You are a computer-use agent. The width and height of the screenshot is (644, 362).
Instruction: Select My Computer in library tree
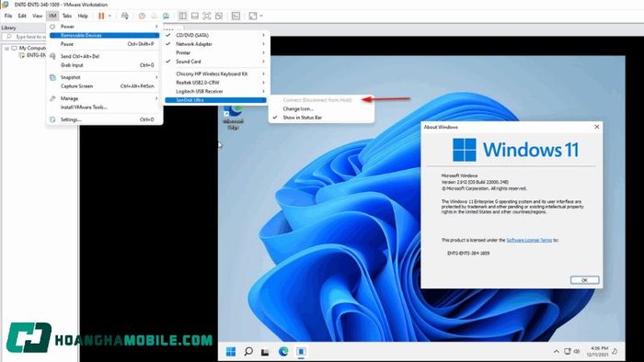tap(32, 48)
